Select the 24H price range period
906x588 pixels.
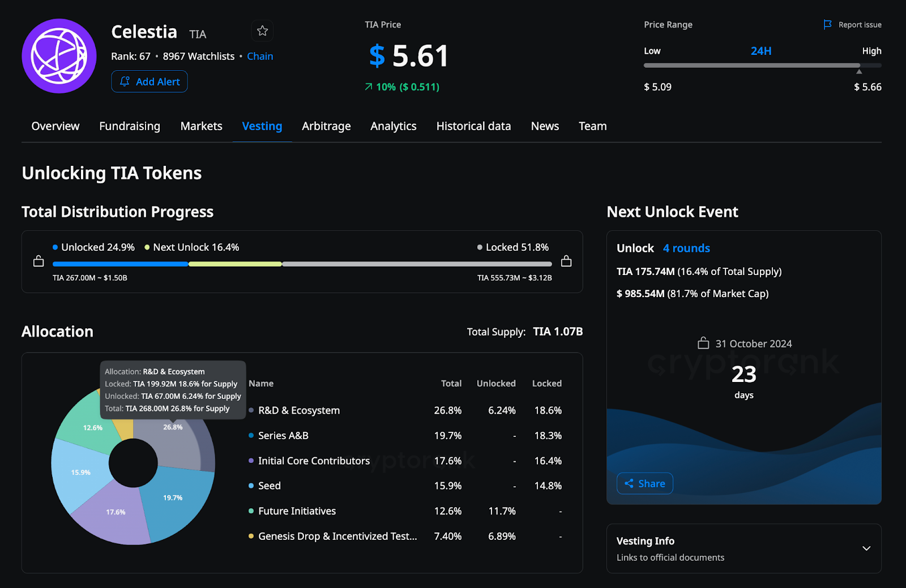click(x=761, y=51)
